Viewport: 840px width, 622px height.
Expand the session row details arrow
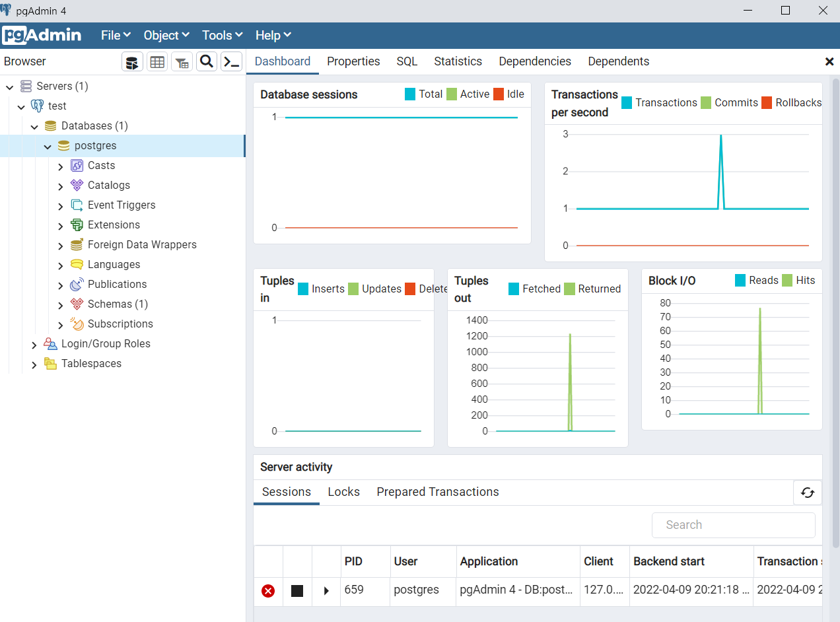tap(326, 591)
